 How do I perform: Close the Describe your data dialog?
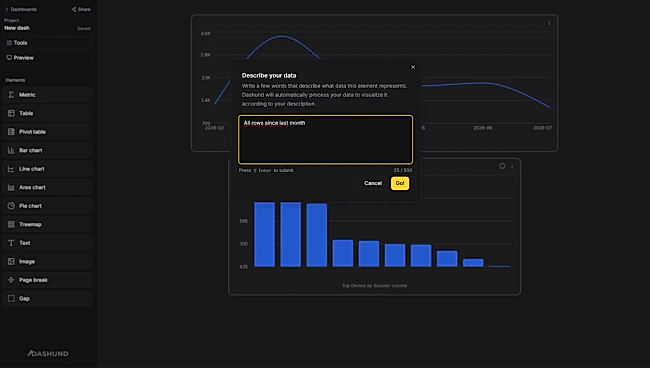tap(413, 67)
